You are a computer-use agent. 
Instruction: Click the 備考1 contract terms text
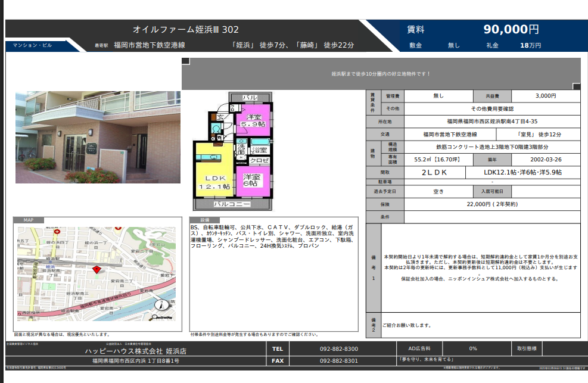click(481, 267)
